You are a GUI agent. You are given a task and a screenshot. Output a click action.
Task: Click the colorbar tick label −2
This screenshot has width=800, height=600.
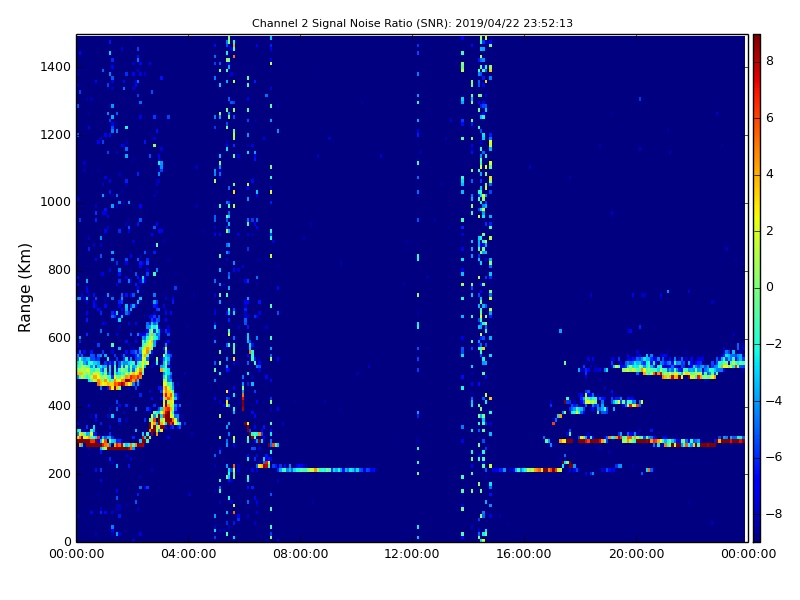(774, 344)
